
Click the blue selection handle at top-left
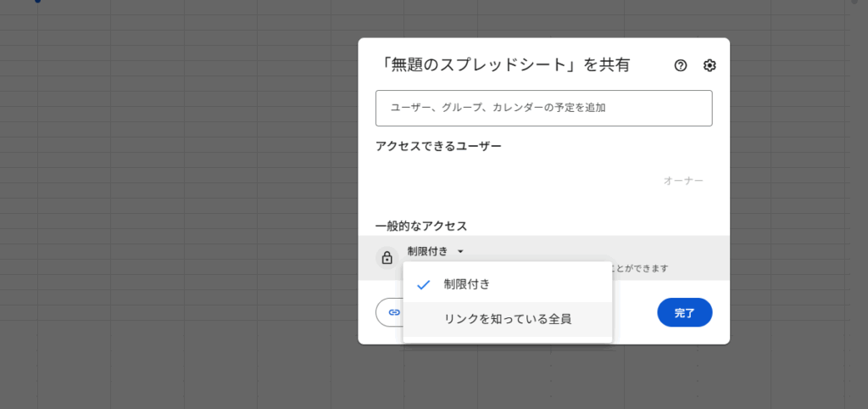[37, 2]
